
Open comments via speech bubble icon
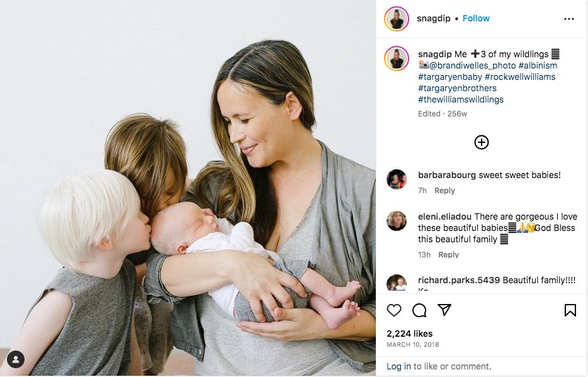(x=419, y=310)
